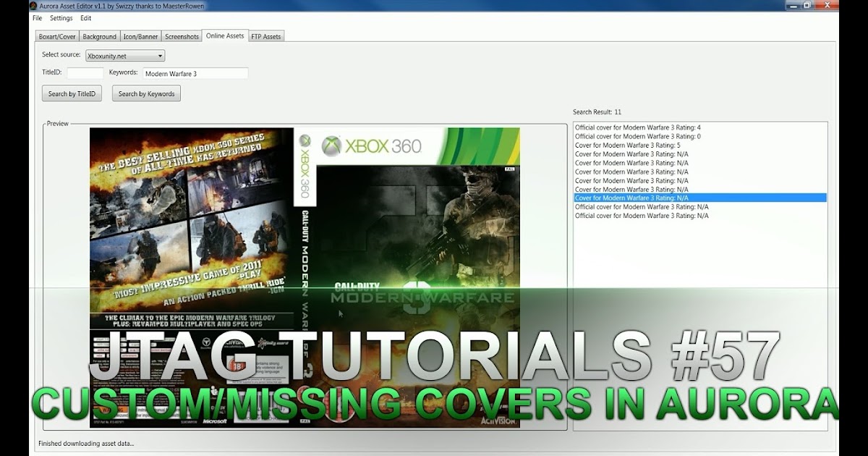Open the Settings menu
868x456 pixels.
(61, 18)
